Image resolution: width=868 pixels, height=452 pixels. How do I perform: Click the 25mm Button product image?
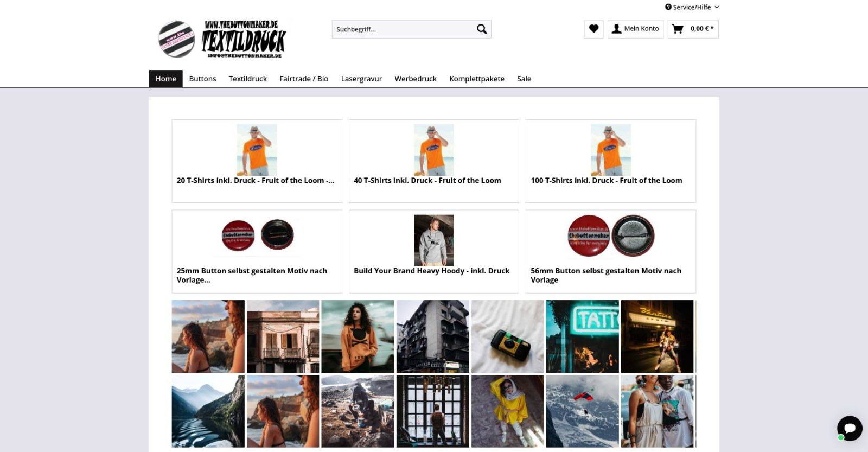(257, 235)
